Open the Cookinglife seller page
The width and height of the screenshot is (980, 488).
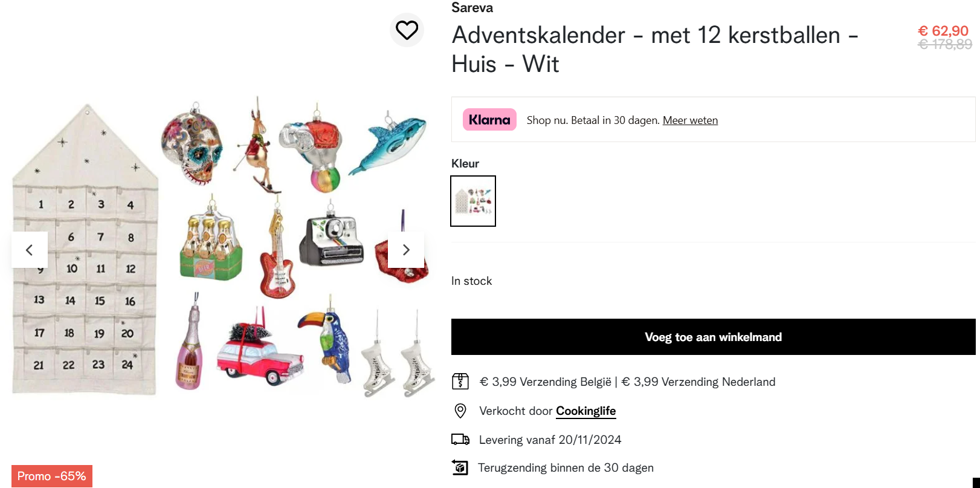tap(585, 411)
